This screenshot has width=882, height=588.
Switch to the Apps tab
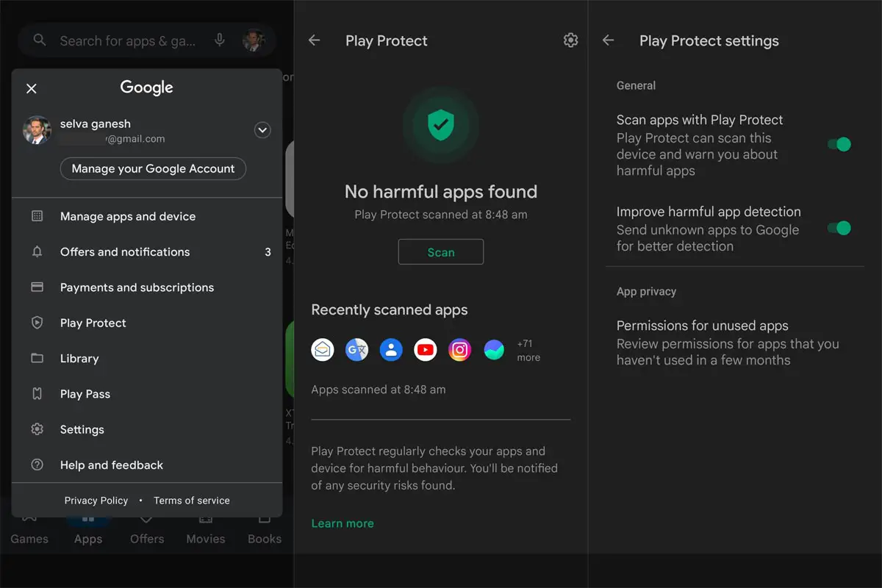click(88, 531)
